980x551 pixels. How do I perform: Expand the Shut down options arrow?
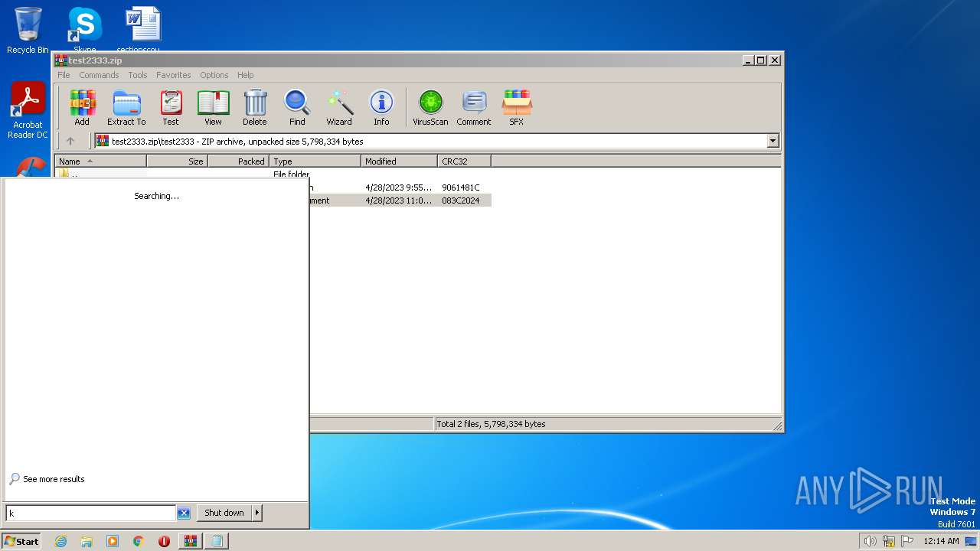256,513
